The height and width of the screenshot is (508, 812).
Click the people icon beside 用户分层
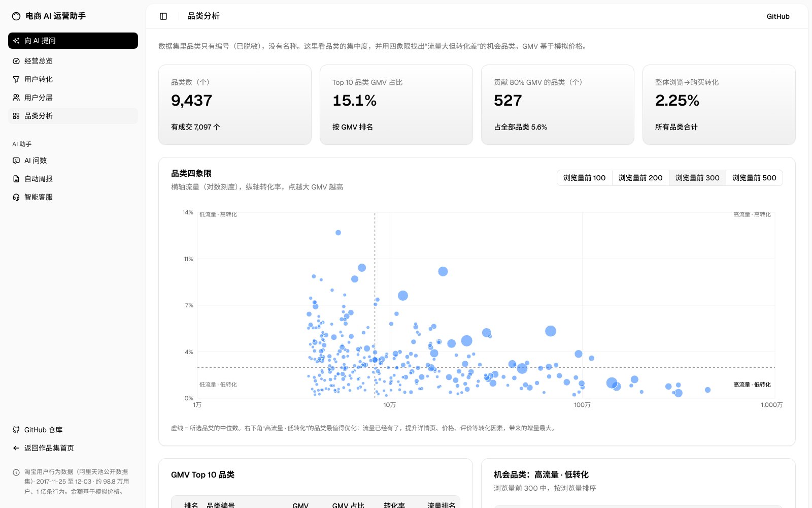click(x=16, y=98)
